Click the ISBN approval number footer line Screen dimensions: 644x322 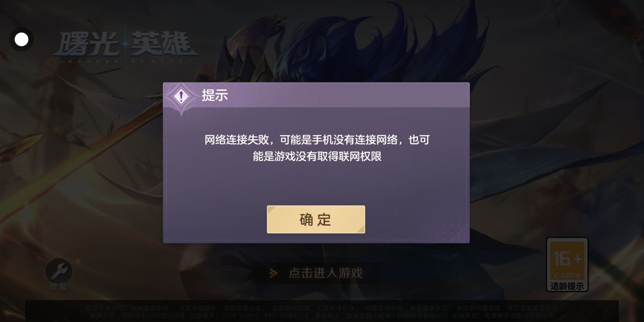coord(322,315)
